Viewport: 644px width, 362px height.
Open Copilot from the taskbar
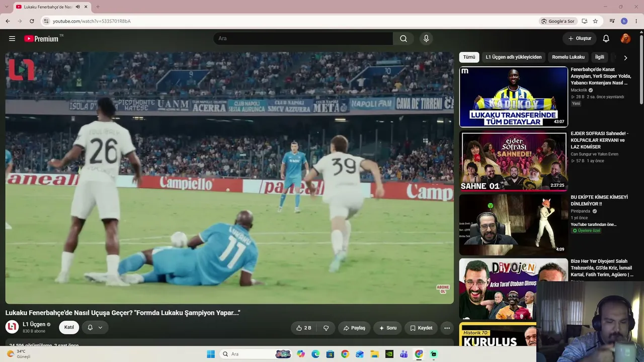point(301,354)
